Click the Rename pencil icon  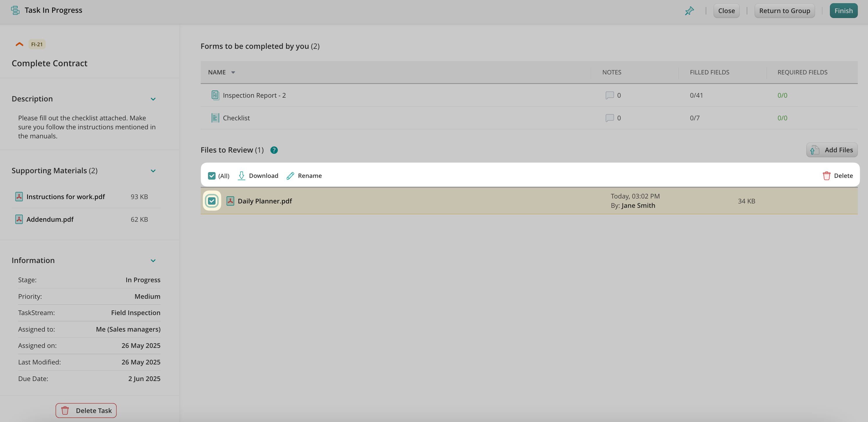point(290,176)
